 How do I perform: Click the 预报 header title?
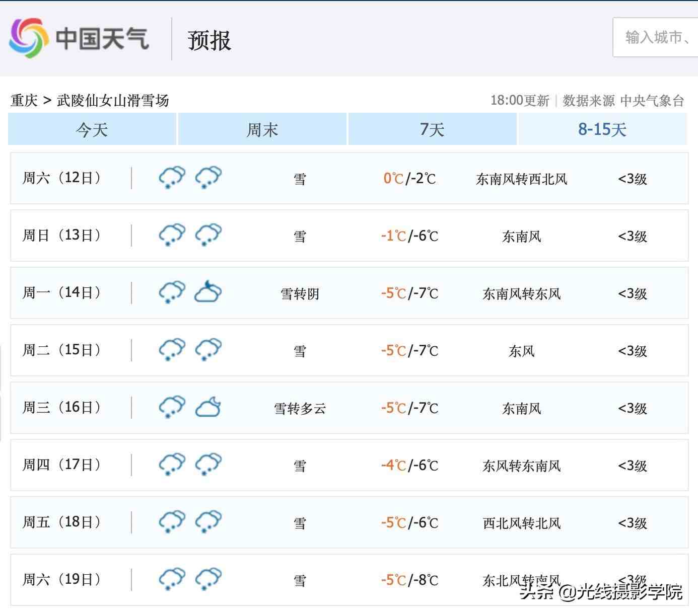point(210,40)
